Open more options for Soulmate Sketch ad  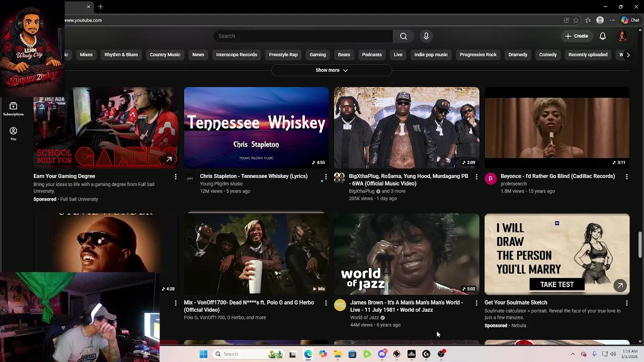pyautogui.click(x=626, y=303)
